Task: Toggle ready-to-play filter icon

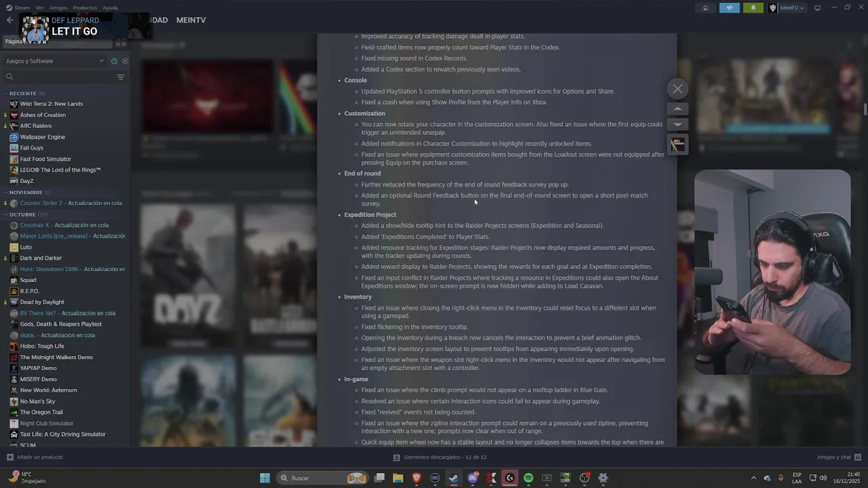Action: click(x=125, y=61)
